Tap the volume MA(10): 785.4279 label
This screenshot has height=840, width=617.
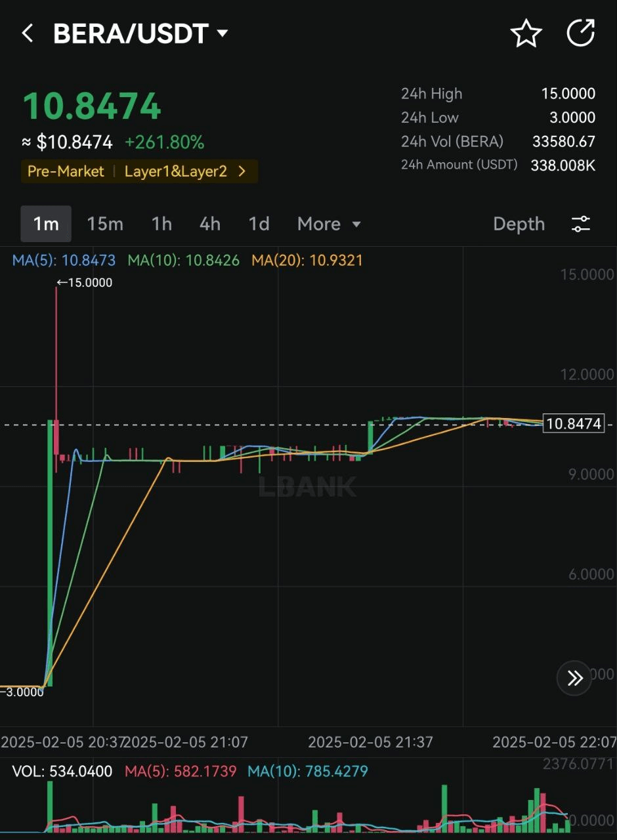(308, 772)
